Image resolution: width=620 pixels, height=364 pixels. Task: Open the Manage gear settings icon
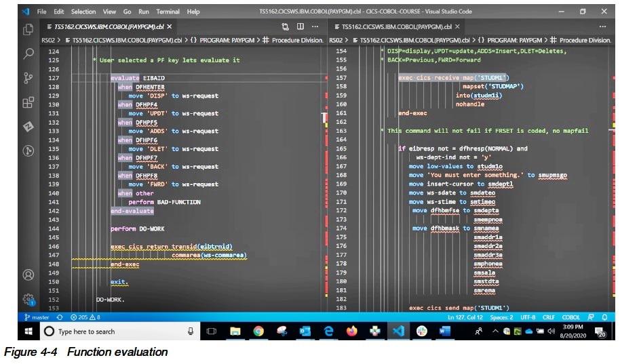coord(28,299)
